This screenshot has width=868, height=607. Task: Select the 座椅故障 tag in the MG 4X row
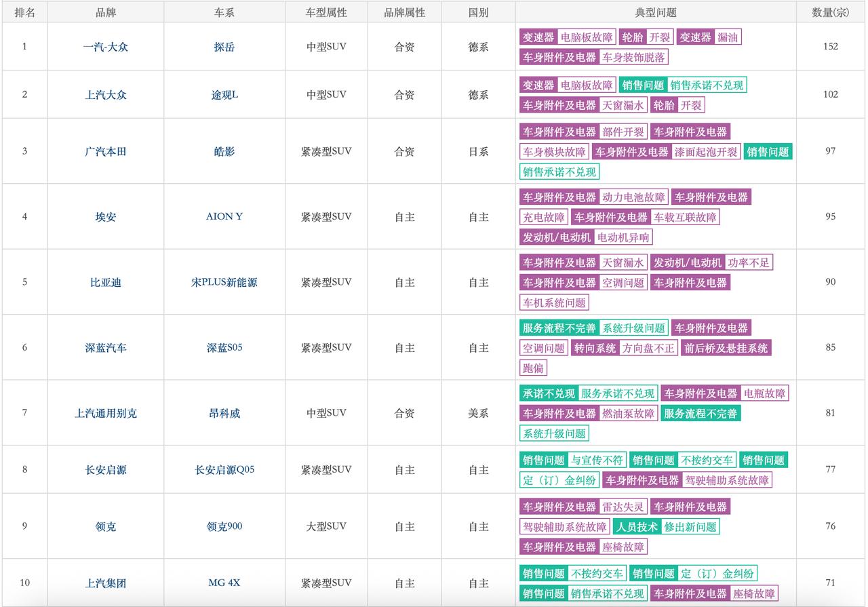[x=754, y=594]
